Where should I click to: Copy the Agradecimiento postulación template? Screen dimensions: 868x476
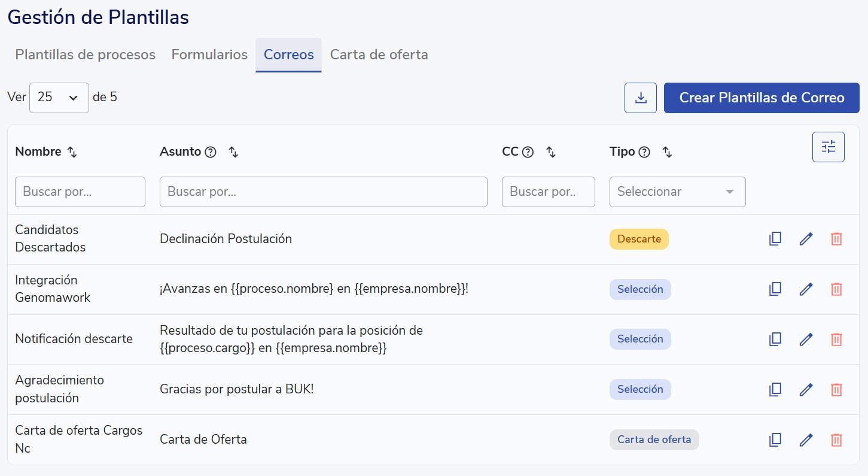775,390
